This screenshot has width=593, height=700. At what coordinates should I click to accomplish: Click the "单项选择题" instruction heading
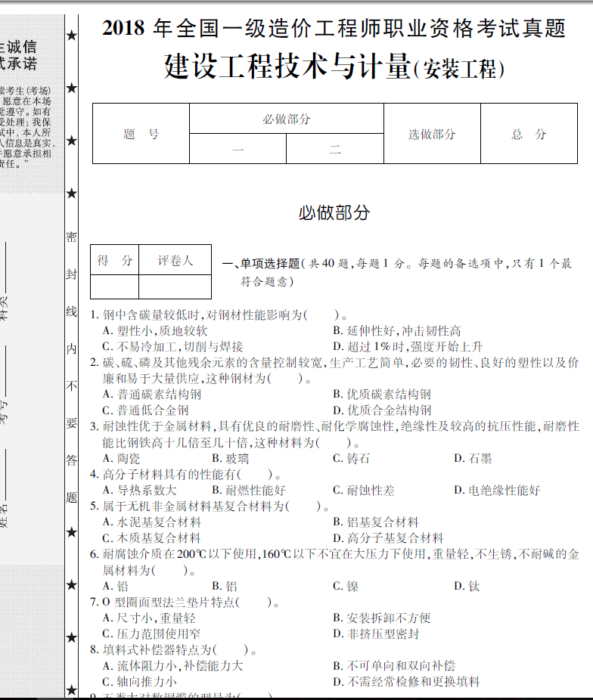click(270, 264)
